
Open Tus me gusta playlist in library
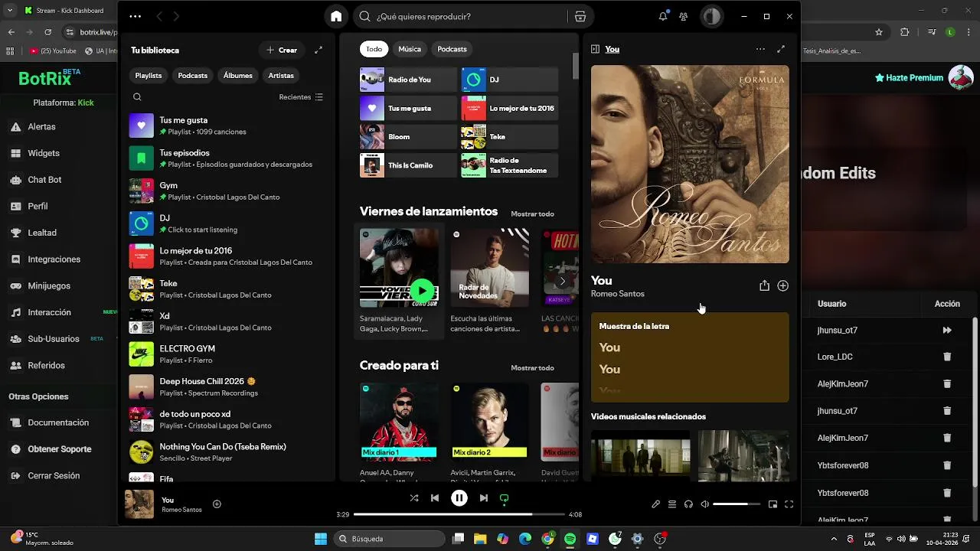pyautogui.click(x=227, y=126)
